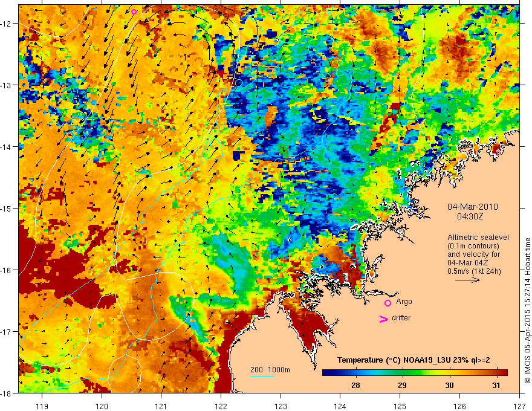
Task: Click longitude axis label 120
Action: click(102, 406)
